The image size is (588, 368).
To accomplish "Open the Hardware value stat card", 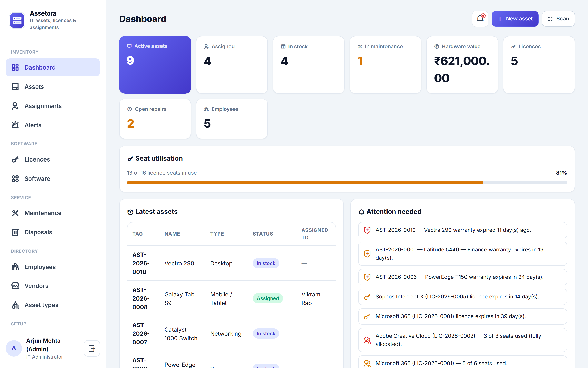I will 462,65.
